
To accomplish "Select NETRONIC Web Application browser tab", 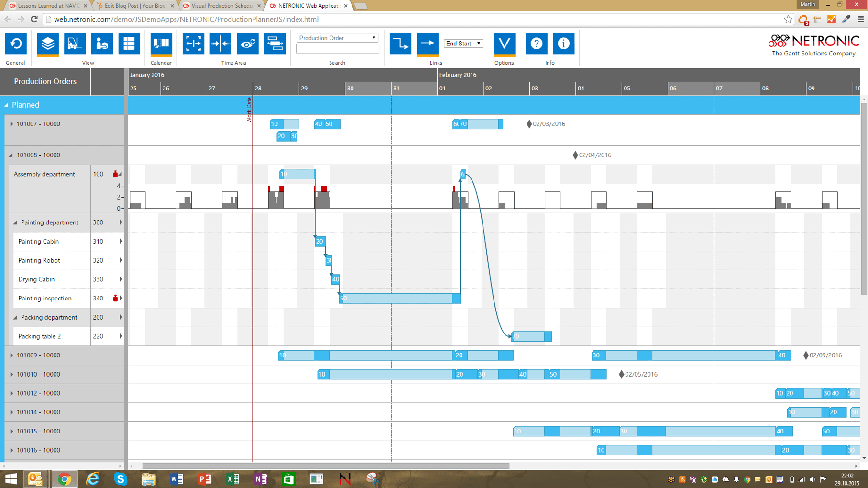I will [308, 6].
